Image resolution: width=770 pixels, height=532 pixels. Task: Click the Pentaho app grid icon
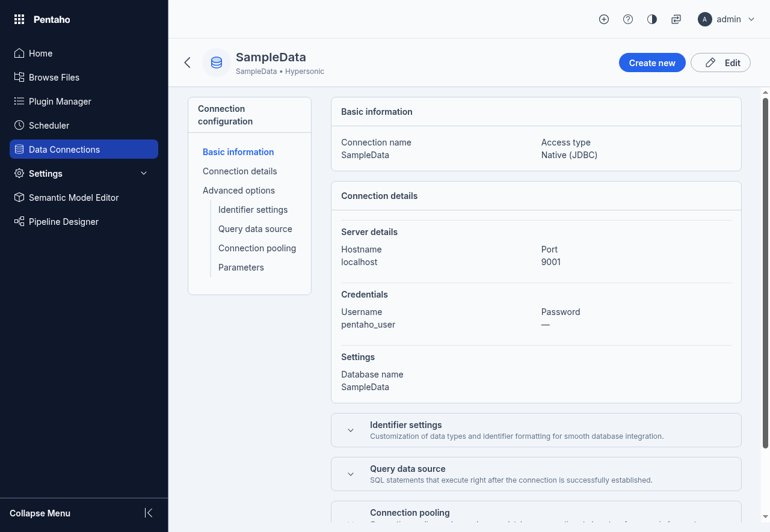tap(19, 19)
